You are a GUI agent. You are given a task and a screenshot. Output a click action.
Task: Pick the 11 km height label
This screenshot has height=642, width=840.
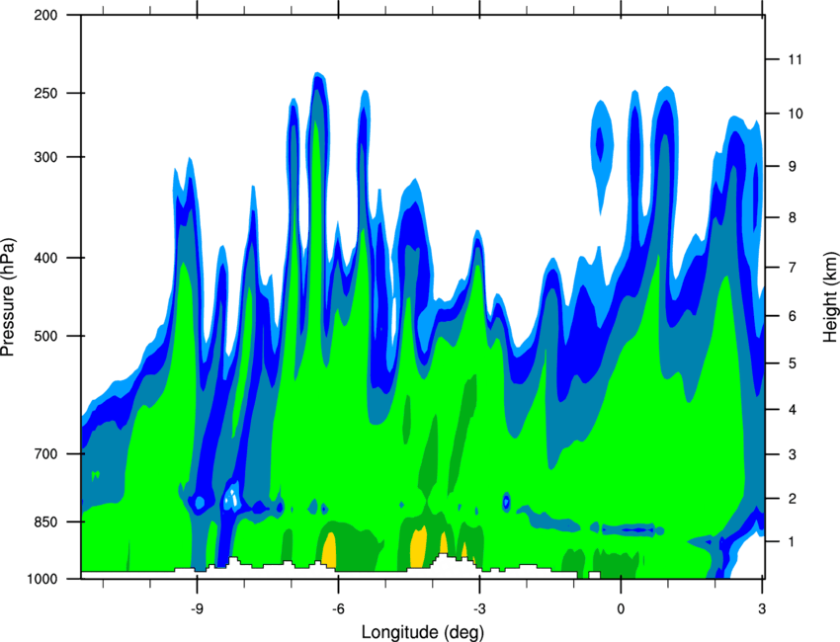[x=795, y=59]
